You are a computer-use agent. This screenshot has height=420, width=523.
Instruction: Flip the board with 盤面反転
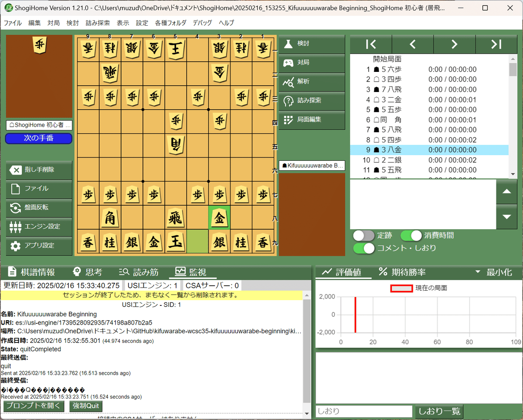[39, 208]
